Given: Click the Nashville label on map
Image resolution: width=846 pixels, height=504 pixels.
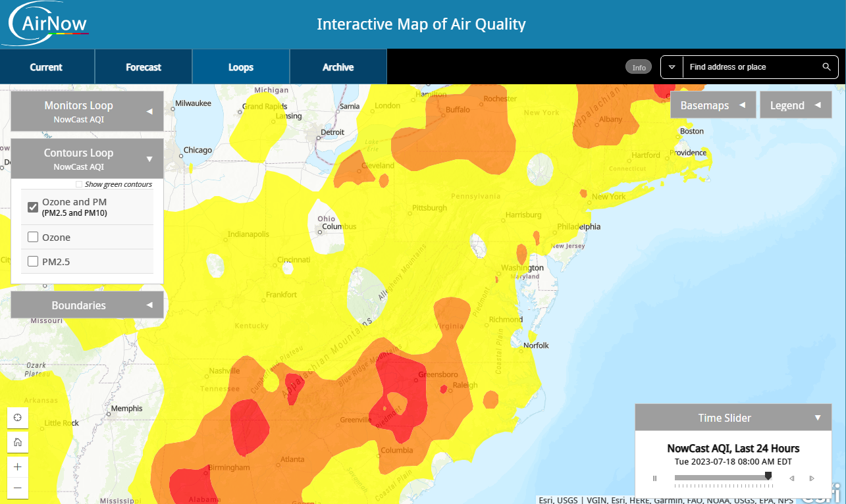Looking at the screenshot, I should 225,371.
